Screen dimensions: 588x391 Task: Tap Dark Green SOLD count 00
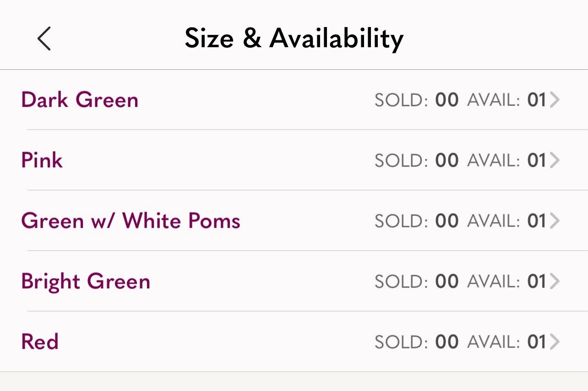(x=447, y=100)
